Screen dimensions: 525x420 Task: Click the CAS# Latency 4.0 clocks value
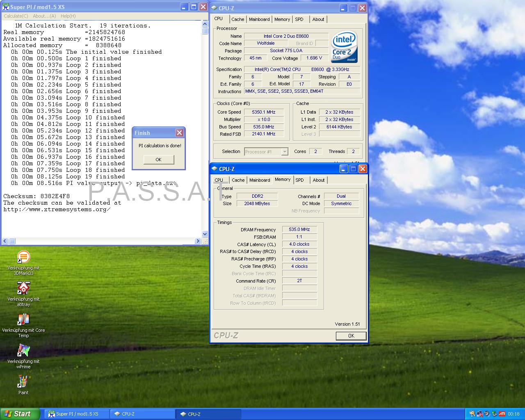coord(299,244)
